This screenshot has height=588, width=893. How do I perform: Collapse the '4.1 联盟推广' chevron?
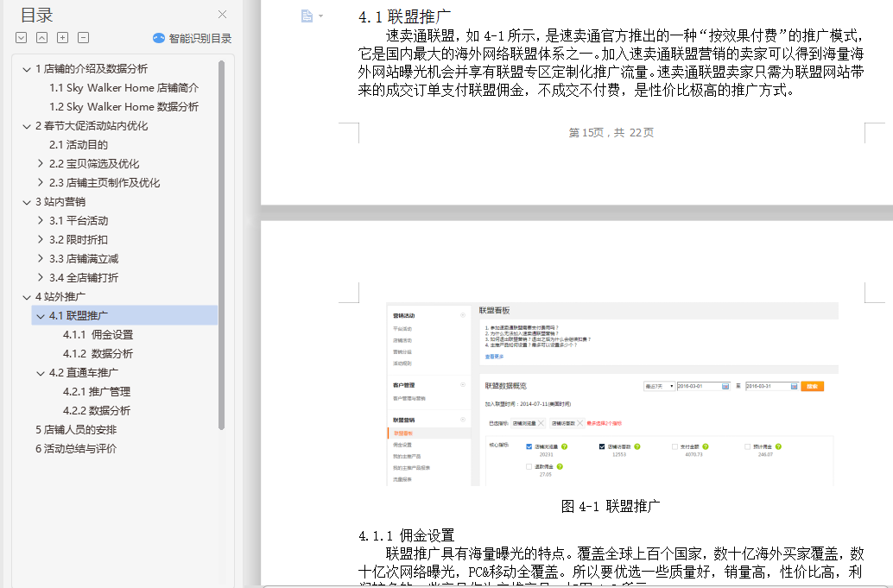click(x=40, y=316)
